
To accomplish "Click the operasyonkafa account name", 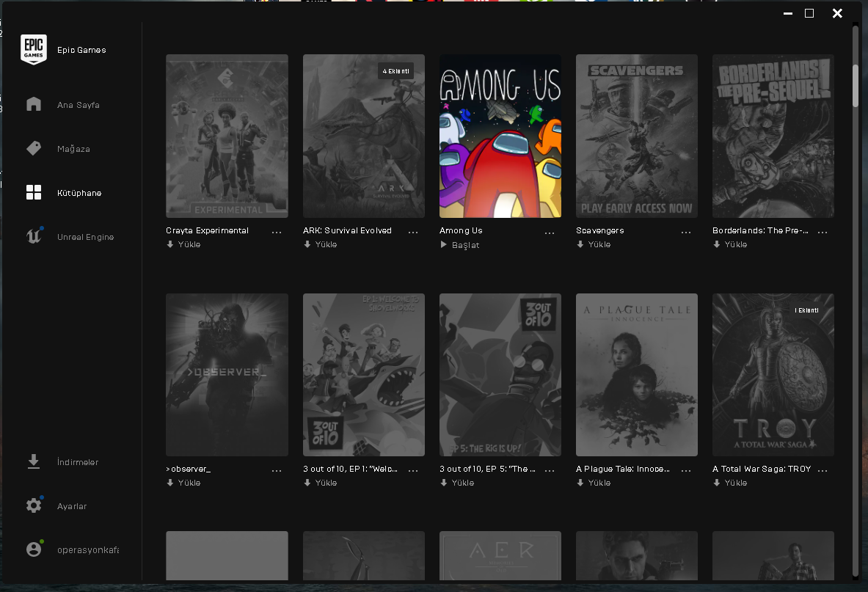I will (x=88, y=550).
